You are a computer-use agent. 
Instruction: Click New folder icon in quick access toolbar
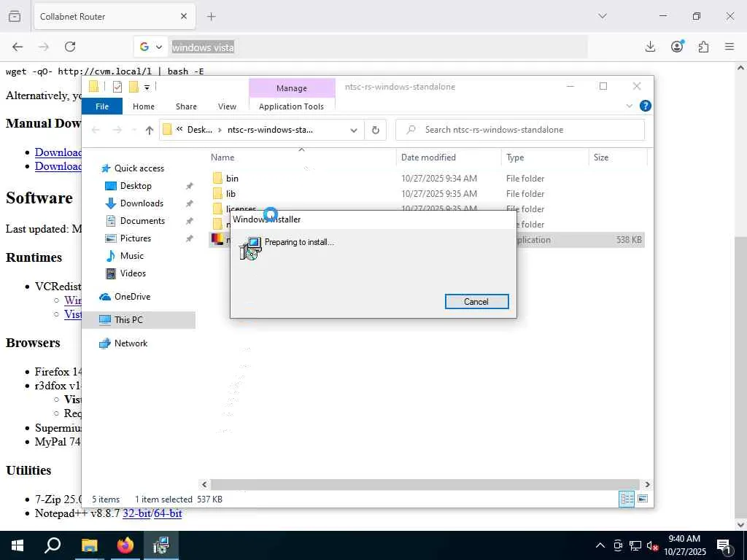pos(133,87)
